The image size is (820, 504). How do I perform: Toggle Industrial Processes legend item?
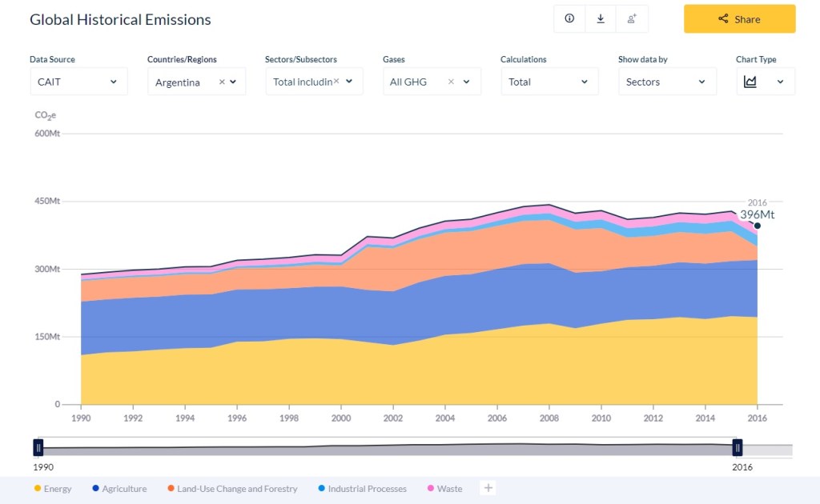362,489
